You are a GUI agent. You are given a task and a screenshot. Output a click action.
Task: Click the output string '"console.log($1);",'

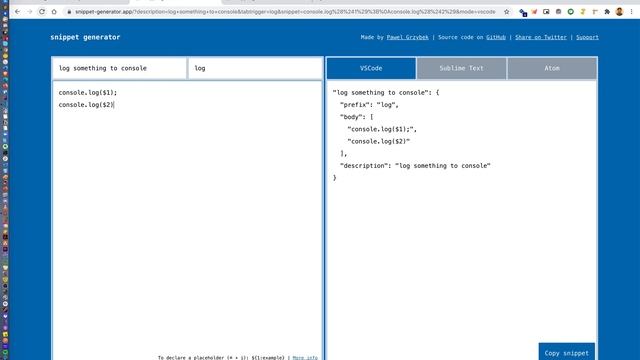tap(382, 129)
